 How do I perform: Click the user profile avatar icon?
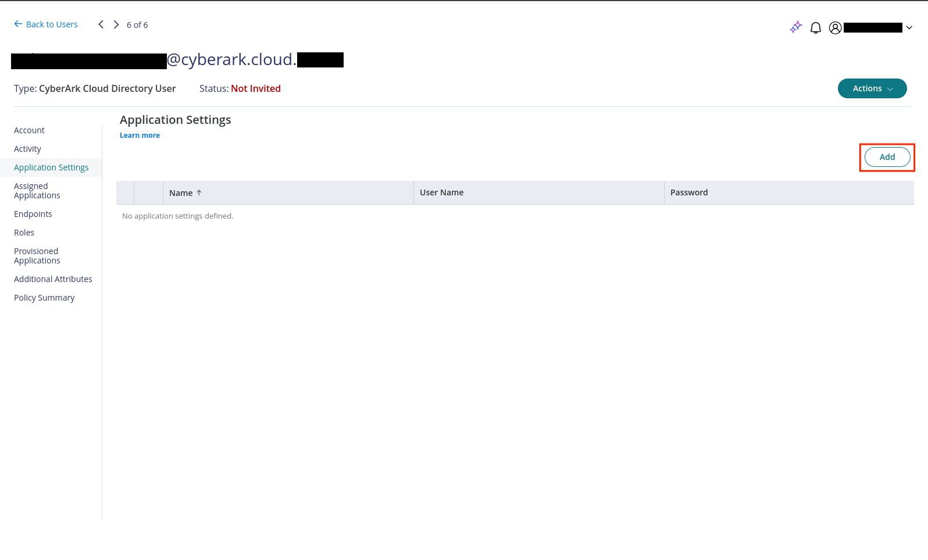[x=835, y=28]
